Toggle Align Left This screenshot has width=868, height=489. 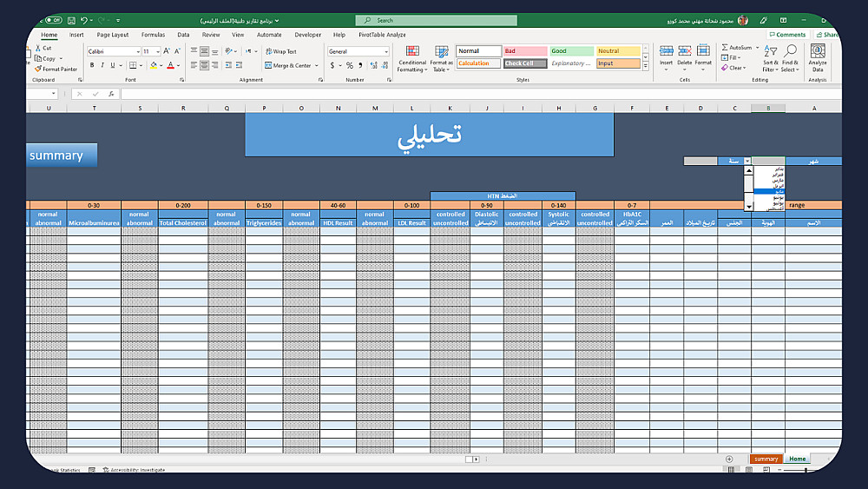[x=194, y=65]
